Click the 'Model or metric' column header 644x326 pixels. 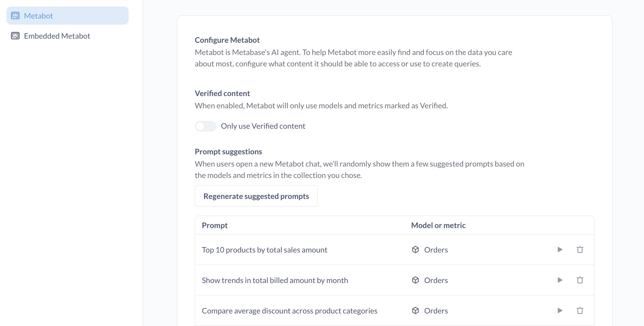tap(438, 225)
